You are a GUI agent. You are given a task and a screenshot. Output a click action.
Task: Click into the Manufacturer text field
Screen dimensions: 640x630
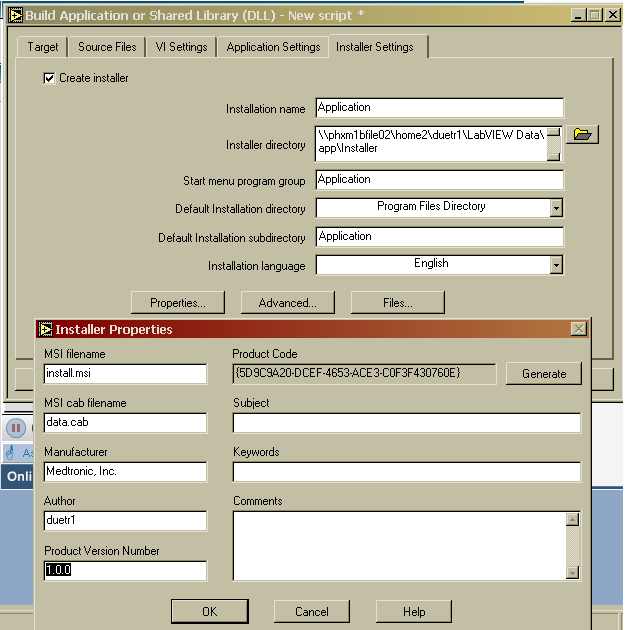pyautogui.click(x=125, y=472)
